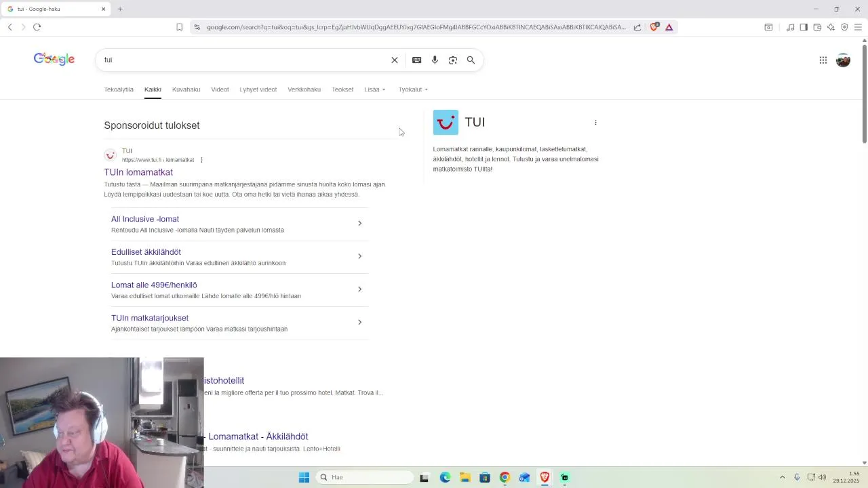
Task: Open a new browser tab
Action: 120,9
